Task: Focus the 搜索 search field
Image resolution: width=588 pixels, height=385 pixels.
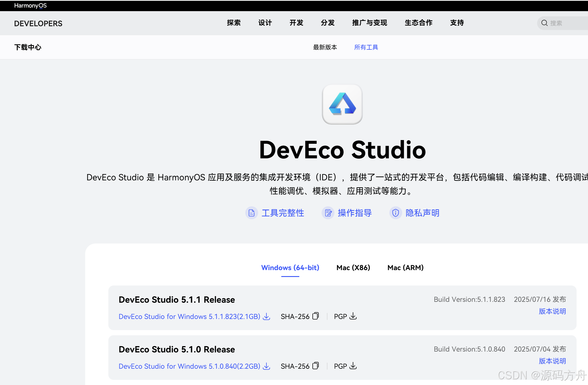Action: tap(563, 23)
